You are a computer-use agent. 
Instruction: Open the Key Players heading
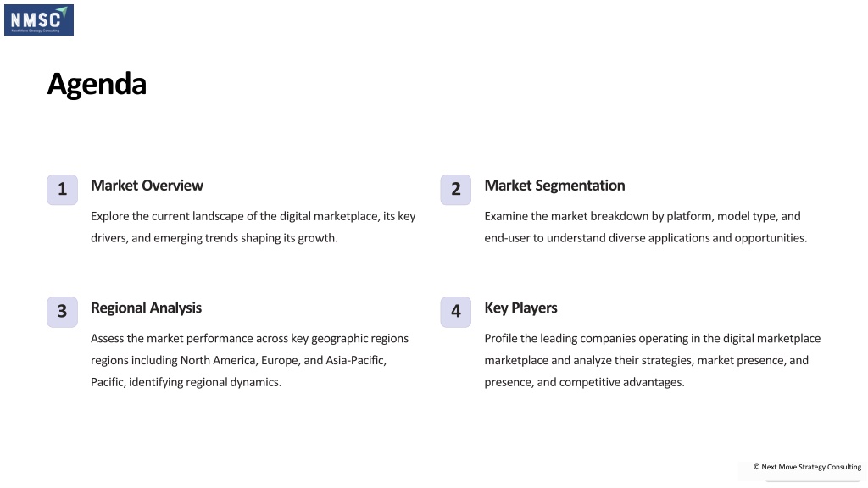pyautogui.click(x=521, y=308)
